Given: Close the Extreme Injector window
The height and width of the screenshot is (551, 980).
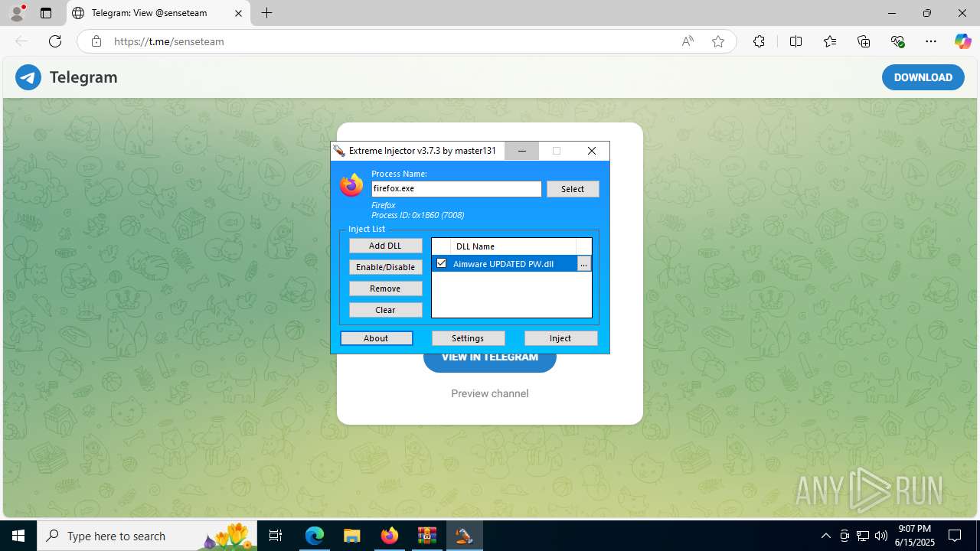Looking at the screenshot, I should (592, 151).
